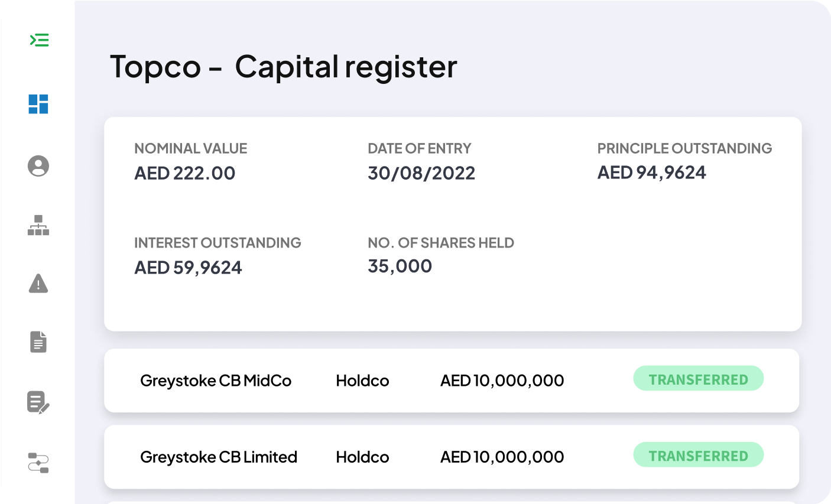Click the Principle Outstanding AED 94,9624 value
831x504 pixels.
pyautogui.click(x=652, y=173)
